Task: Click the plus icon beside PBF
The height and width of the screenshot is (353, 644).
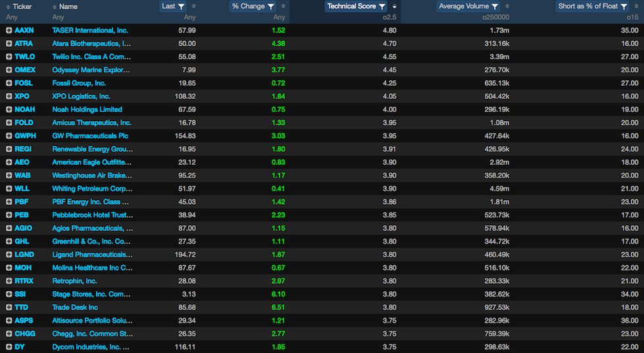Action: click(9, 202)
